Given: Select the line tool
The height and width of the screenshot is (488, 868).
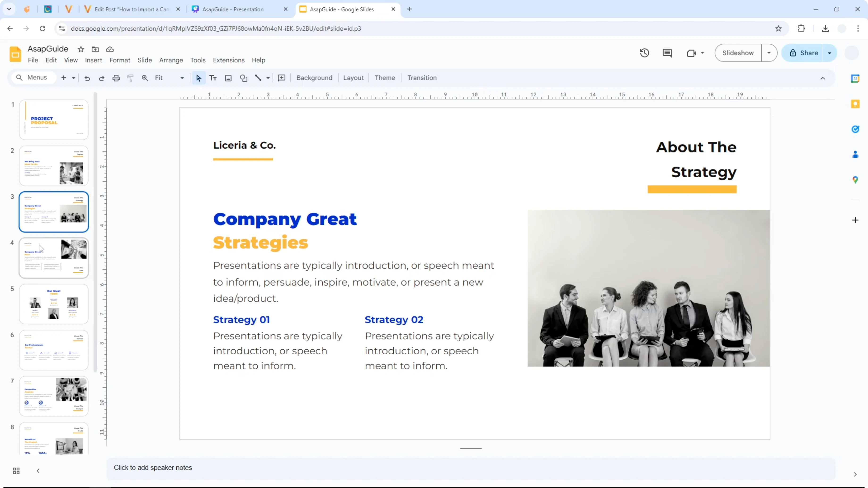Looking at the screenshot, I should coord(258,78).
